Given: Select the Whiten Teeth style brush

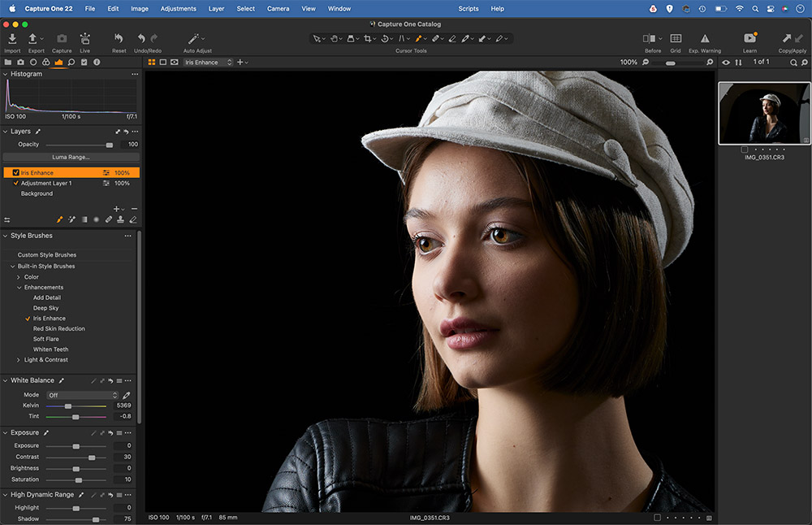Looking at the screenshot, I should [x=50, y=349].
